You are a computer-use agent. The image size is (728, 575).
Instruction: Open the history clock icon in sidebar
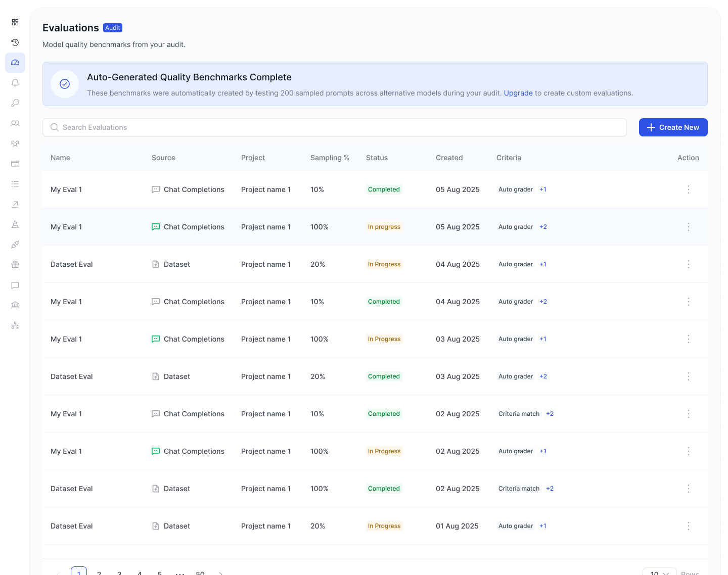point(15,42)
